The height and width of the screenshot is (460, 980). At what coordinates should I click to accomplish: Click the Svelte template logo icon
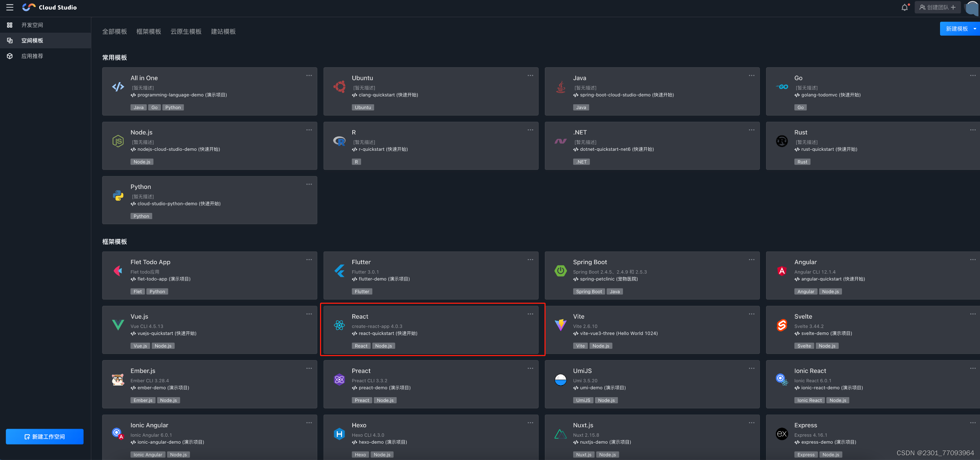[x=781, y=325]
